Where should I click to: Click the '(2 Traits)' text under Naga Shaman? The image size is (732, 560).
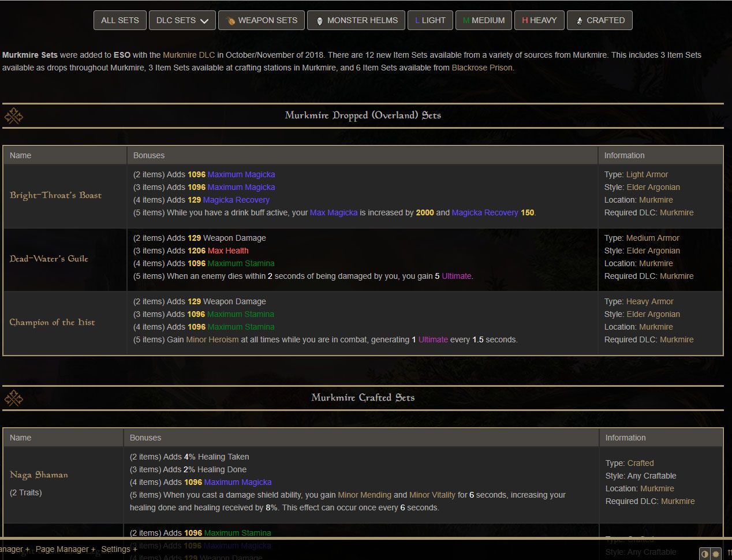[x=26, y=492]
